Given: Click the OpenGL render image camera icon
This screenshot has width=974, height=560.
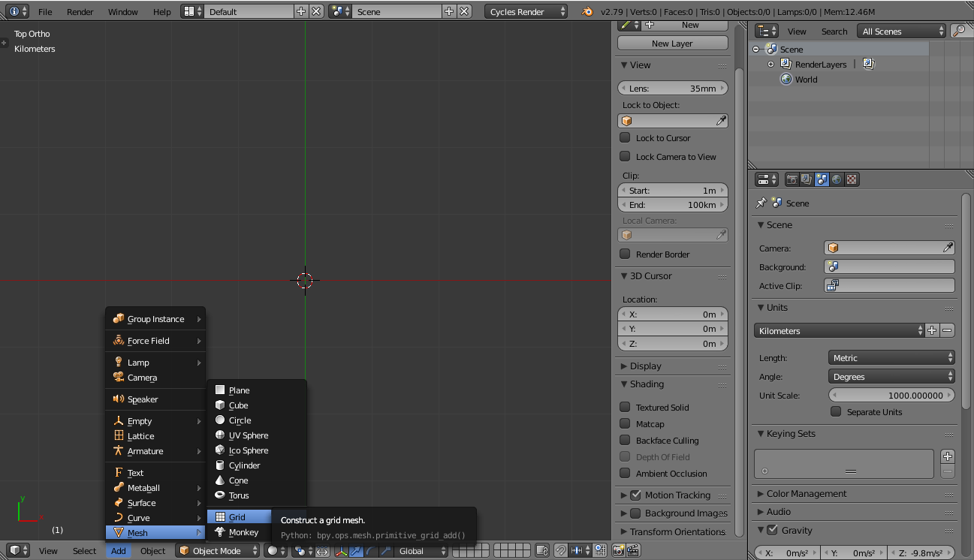Looking at the screenshot, I should coord(619,550).
